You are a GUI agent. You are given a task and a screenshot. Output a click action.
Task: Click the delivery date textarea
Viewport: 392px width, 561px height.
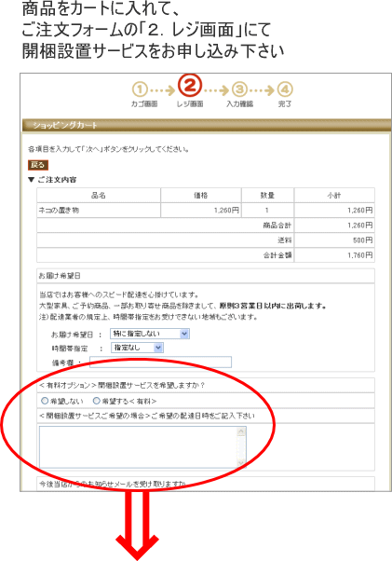coord(142,447)
